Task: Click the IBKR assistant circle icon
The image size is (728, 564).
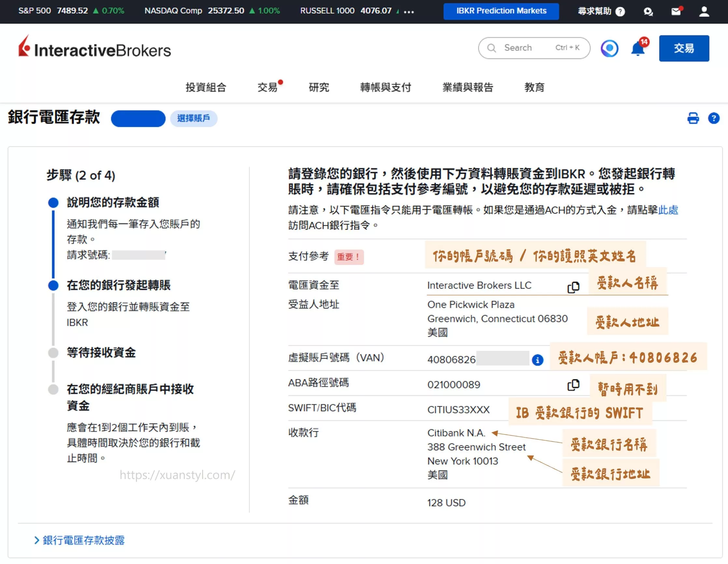Action: click(610, 48)
